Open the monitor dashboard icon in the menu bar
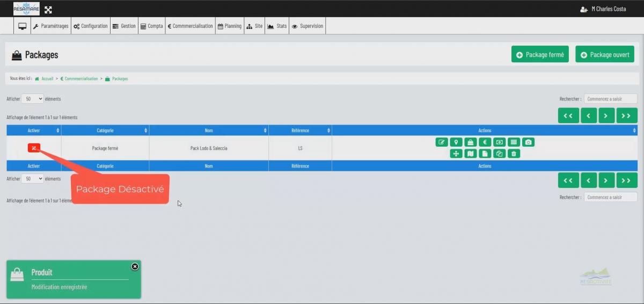 click(23, 26)
